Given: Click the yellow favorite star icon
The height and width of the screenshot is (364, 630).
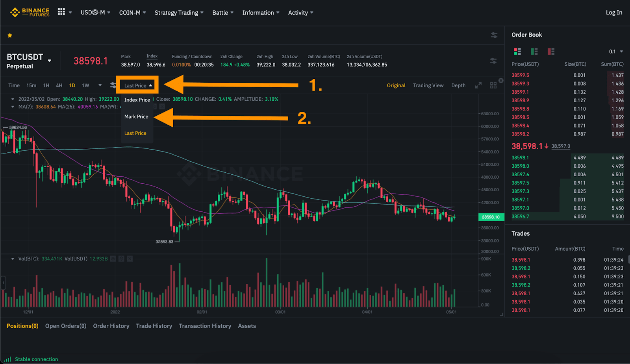Looking at the screenshot, I should click(10, 35).
